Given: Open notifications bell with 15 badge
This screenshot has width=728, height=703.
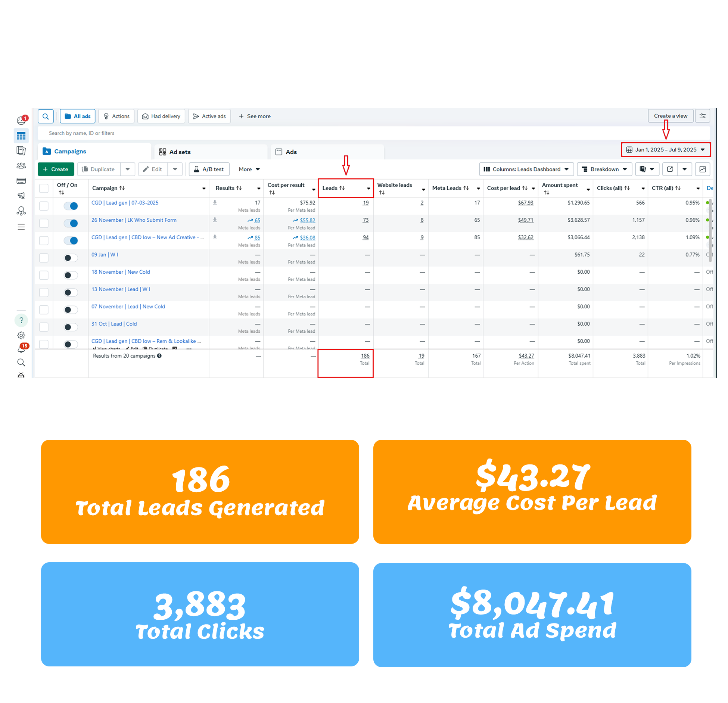Looking at the screenshot, I should 21,349.
